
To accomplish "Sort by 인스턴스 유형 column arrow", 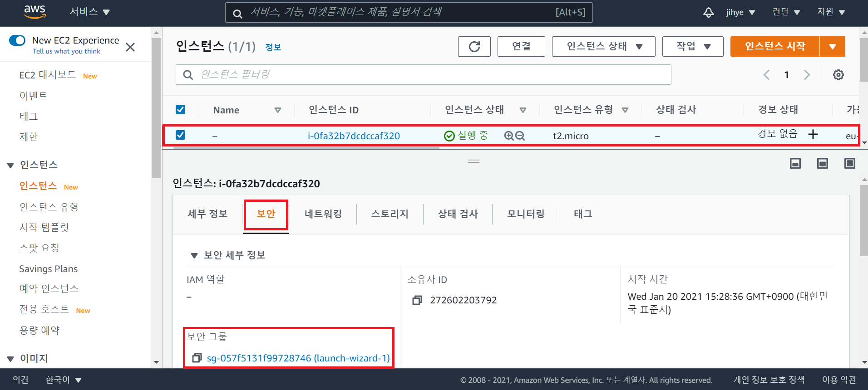I will tap(625, 110).
